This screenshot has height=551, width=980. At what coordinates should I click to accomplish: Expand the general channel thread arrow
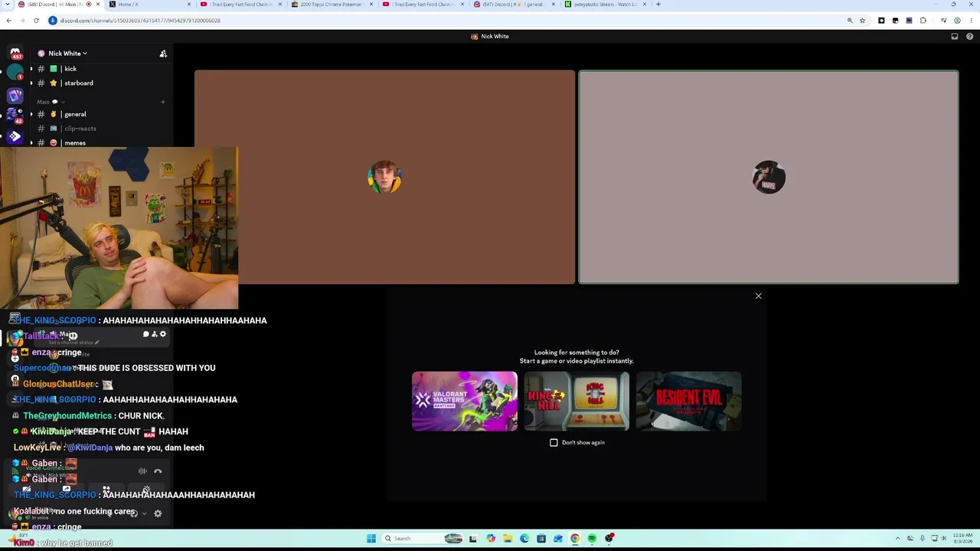coord(31,114)
